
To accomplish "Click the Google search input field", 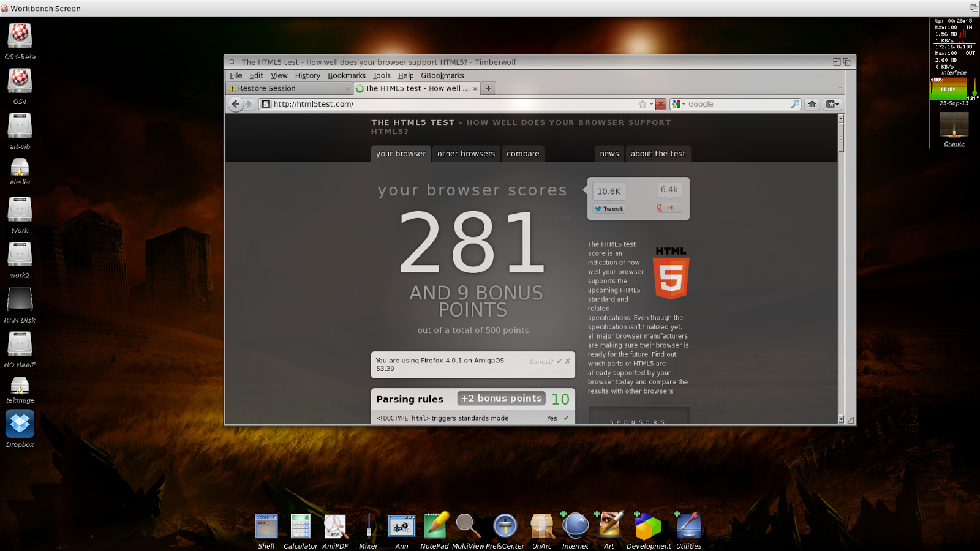I will (x=738, y=104).
